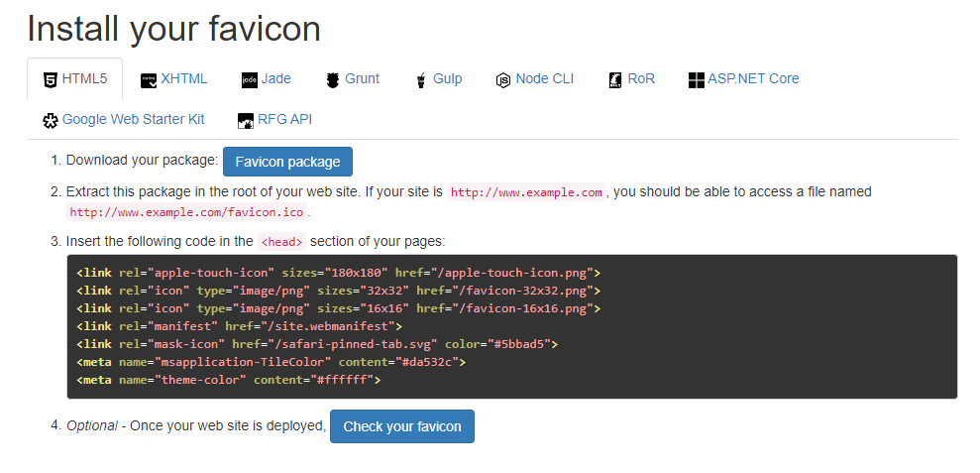This screenshot has width=980, height=473.
Task: Click the RFG API icon
Action: pyautogui.click(x=246, y=120)
